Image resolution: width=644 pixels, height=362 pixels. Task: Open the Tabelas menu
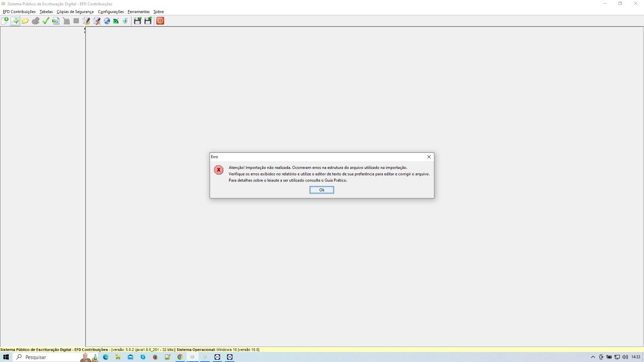click(x=46, y=12)
